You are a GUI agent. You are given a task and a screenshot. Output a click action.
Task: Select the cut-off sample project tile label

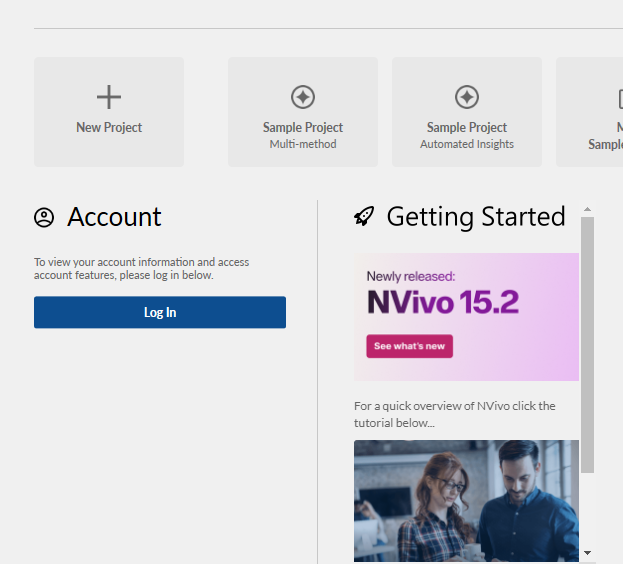(608, 136)
